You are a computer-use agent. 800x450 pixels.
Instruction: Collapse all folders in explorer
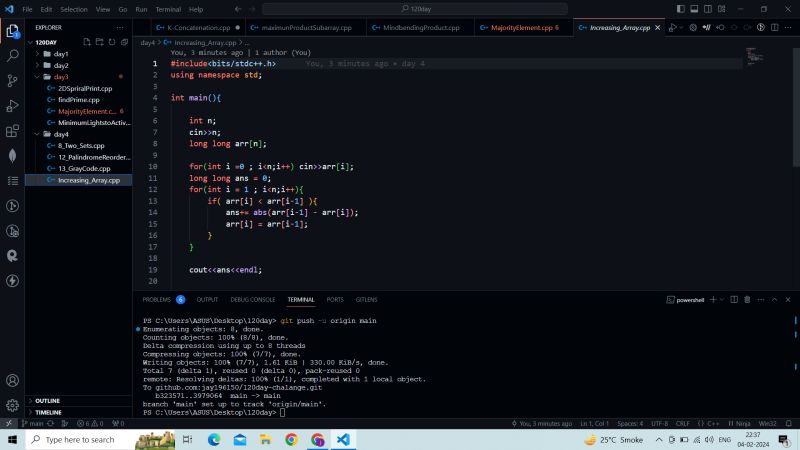124,42
